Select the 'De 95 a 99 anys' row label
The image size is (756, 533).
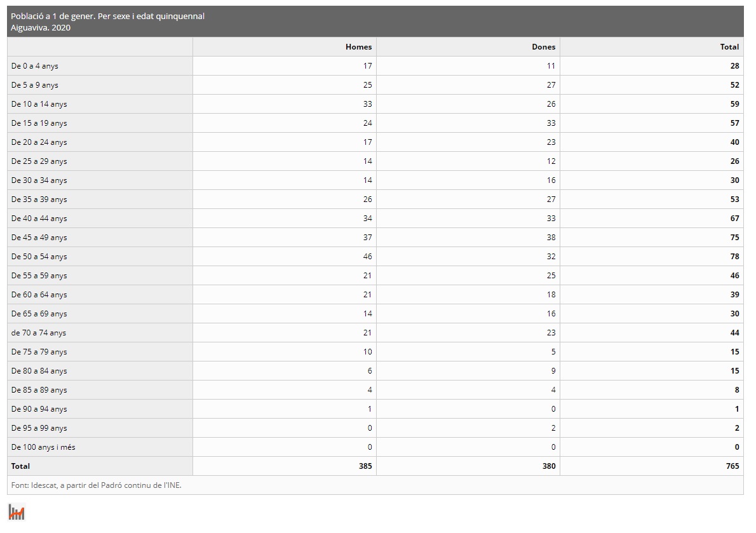coord(39,428)
